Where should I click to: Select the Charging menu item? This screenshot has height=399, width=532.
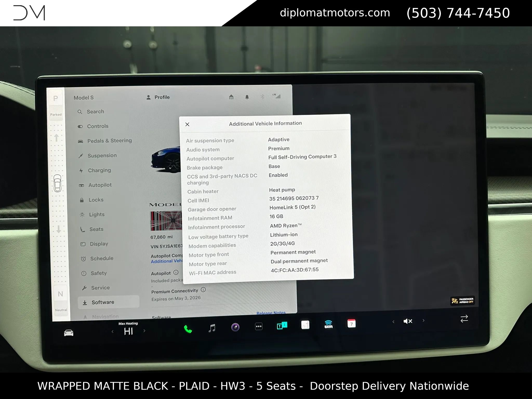[x=95, y=170]
